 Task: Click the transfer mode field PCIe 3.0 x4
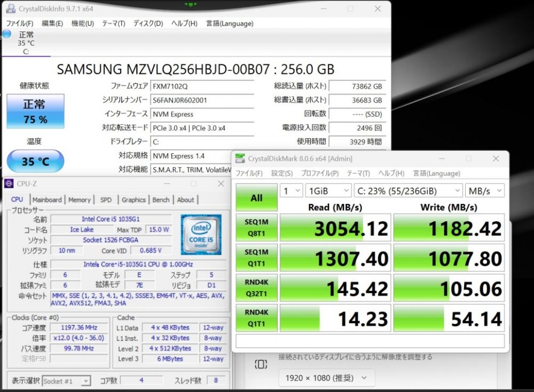[202, 128]
